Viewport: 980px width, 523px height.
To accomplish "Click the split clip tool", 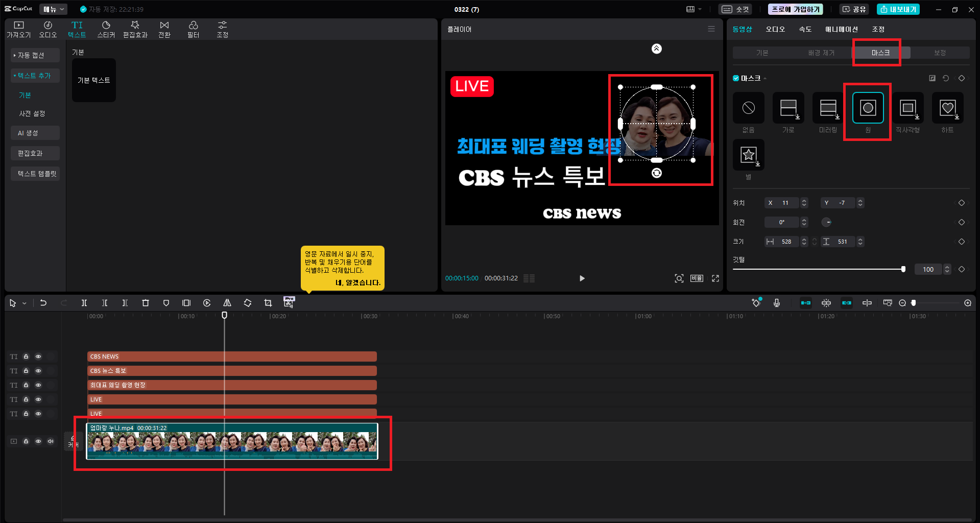I will (x=84, y=303).
